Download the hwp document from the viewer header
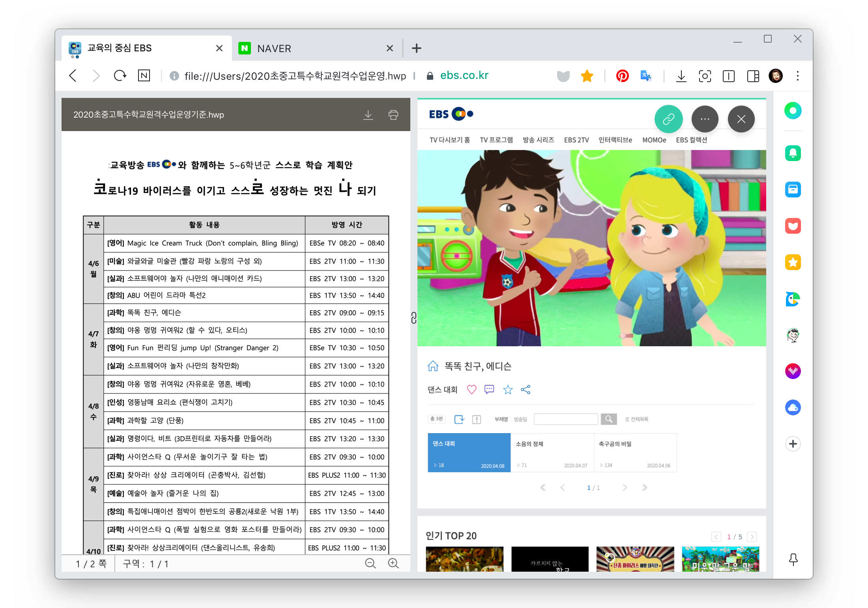Image resolution: width=868 pixels, height=608 pixels. tap(368, 115)
